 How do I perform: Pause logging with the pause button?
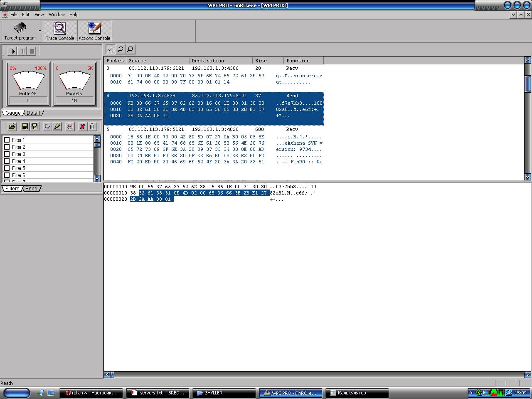22,51
